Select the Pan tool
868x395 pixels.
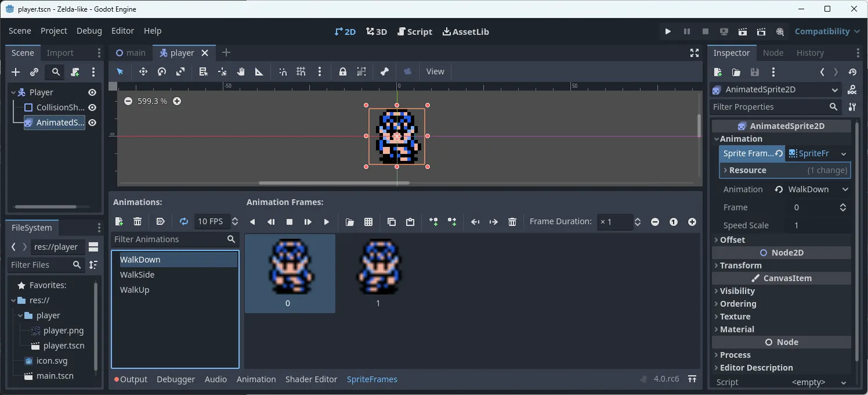(241, 71)
